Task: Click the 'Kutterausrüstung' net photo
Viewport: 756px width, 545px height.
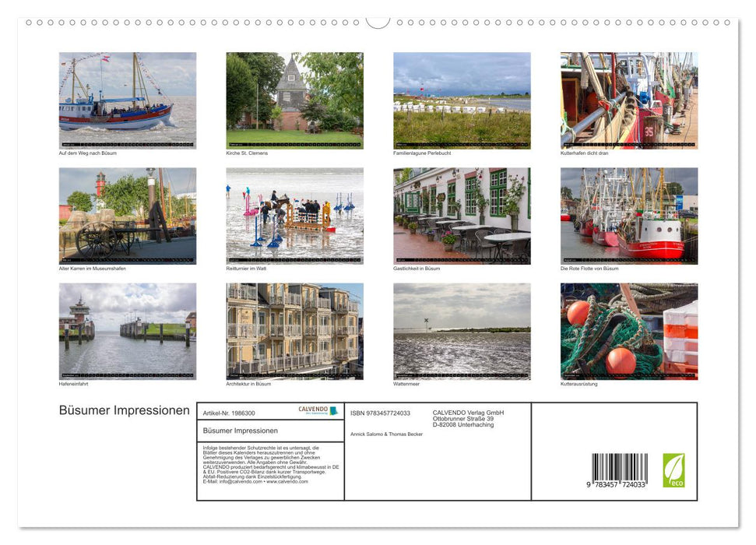Action: (x=629, y=331)
